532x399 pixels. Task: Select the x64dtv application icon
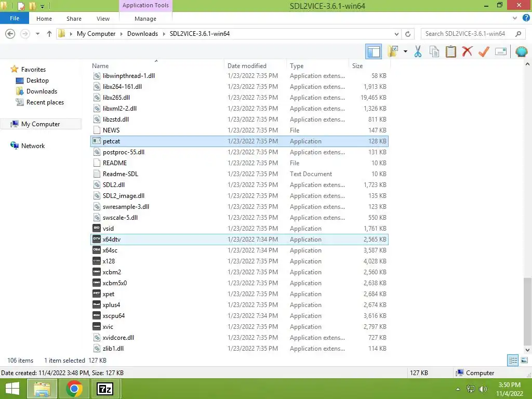point(97,239)
